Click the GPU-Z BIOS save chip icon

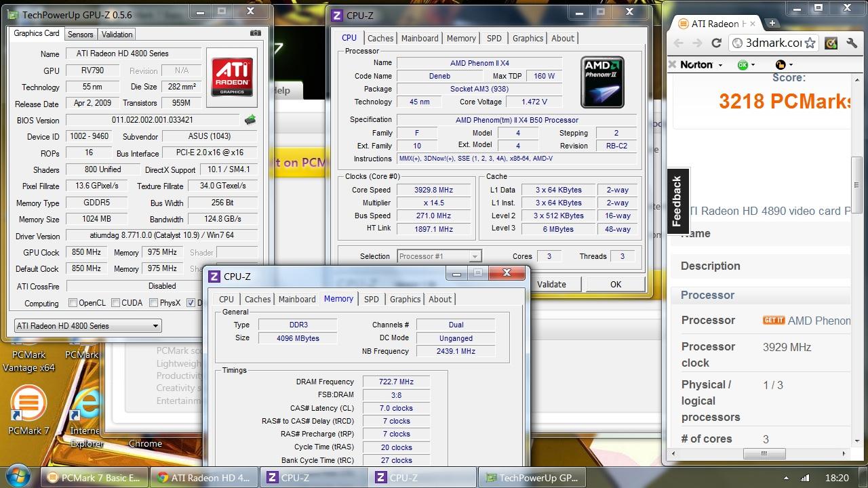point(250,120)
